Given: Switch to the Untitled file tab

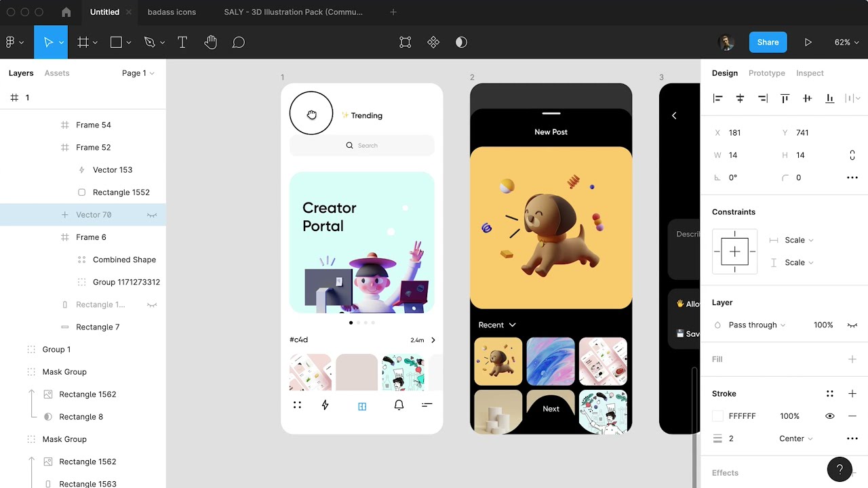Looking at the screenshot, I should pos(104,12).
